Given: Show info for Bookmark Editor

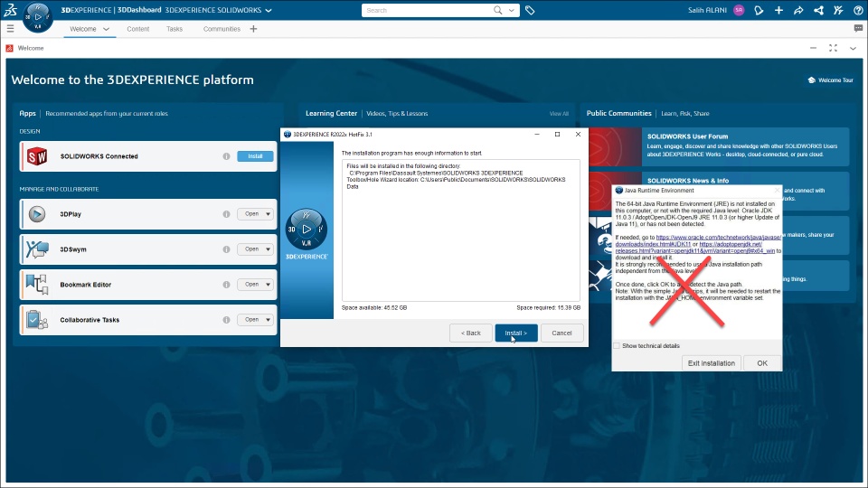Looking at the screenshot, I should tap(226, 285).
